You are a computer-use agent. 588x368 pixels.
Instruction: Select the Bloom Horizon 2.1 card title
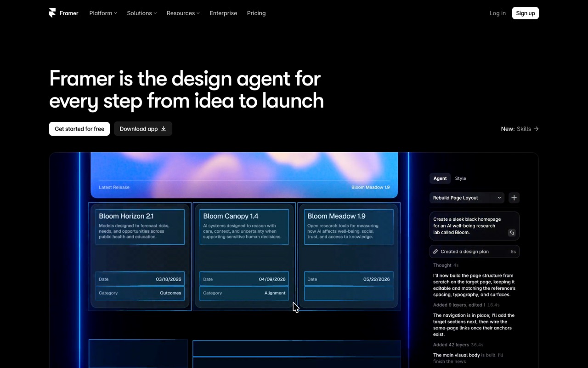point(126,216)
